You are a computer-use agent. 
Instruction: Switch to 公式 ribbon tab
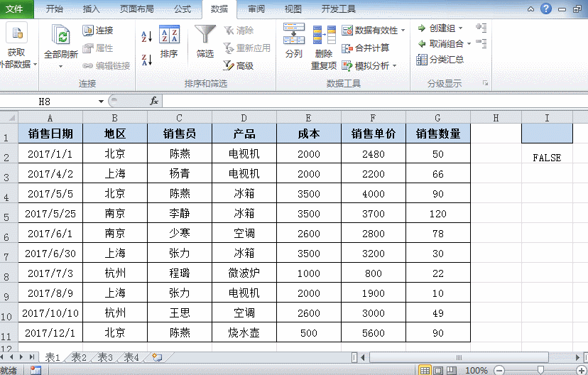click(x=183, y=9)
